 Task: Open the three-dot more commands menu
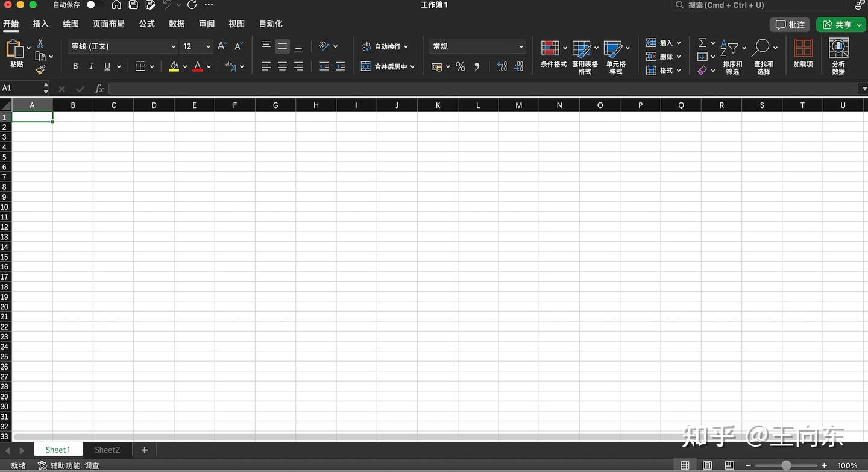209,5
